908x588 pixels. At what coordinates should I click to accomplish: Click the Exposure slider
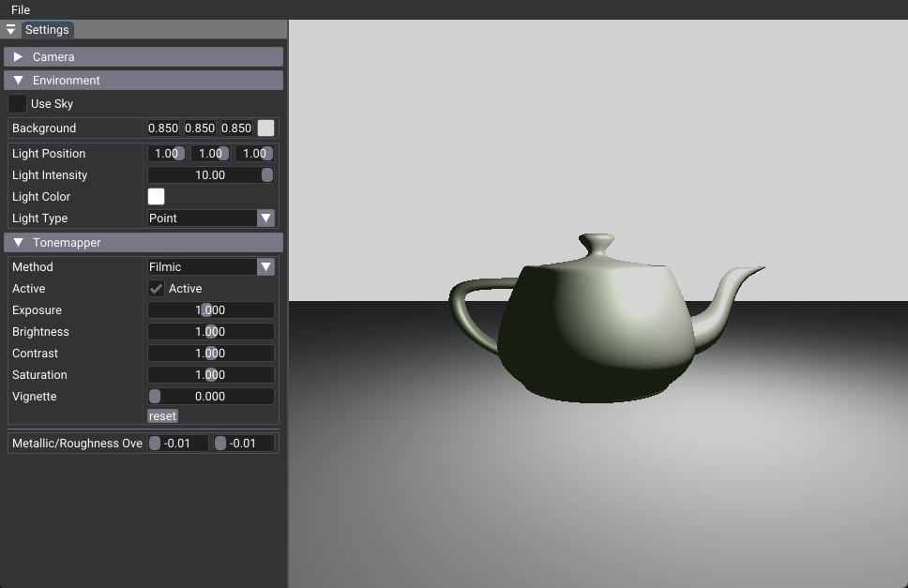tap(210, 310)
